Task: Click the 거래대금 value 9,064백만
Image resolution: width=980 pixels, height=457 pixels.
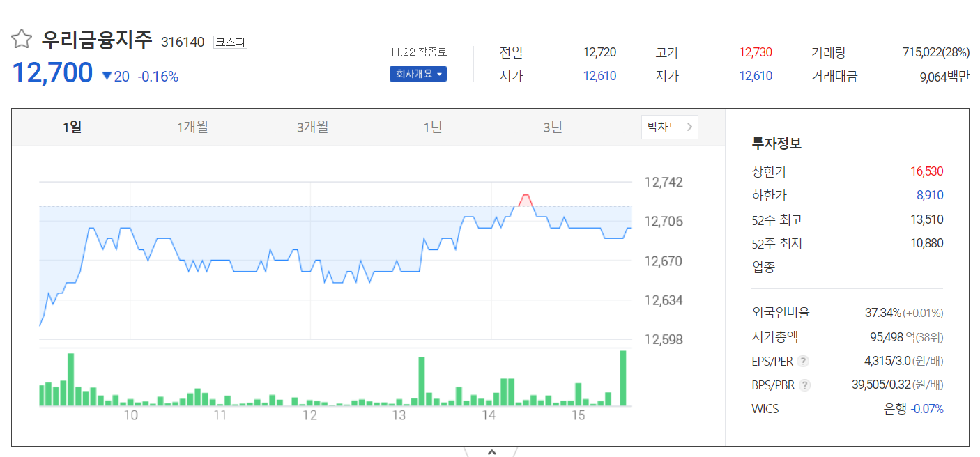Action: coord(944,77)
